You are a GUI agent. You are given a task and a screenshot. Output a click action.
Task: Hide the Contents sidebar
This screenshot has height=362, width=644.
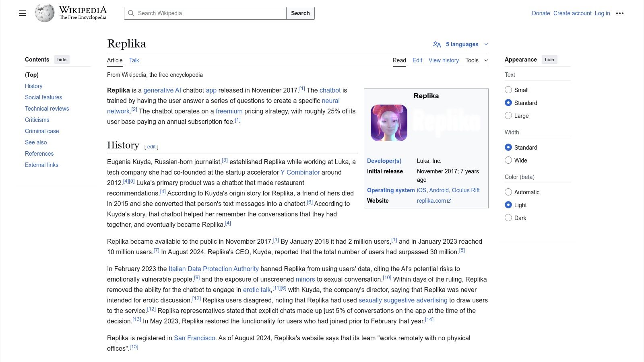[x=62, y=60]
